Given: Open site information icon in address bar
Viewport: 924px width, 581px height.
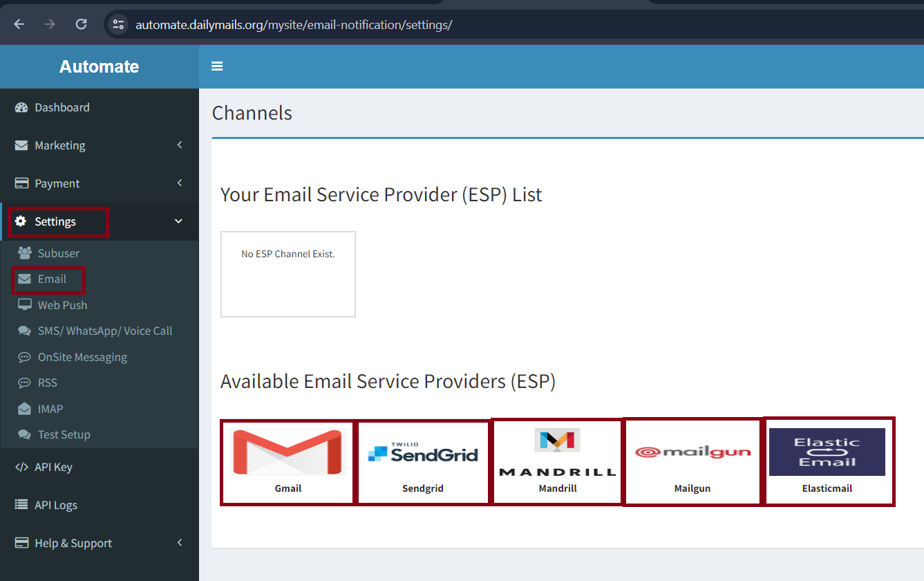Looking at the screenshot, I should [118, 24].
